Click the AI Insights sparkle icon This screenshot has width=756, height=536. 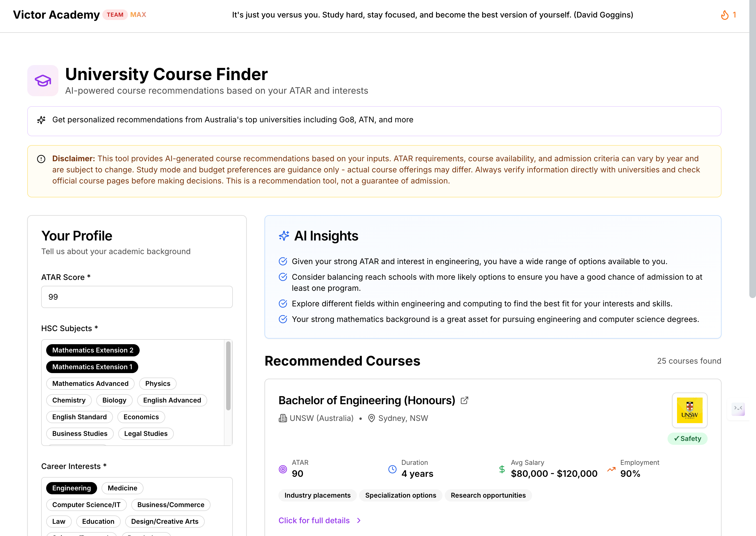284,236
